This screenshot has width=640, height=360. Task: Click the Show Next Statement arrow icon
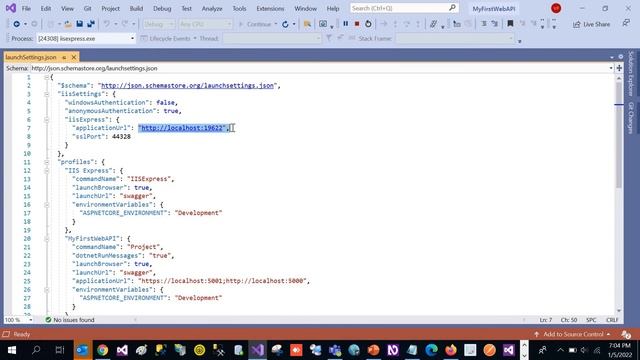coord(384,24)
